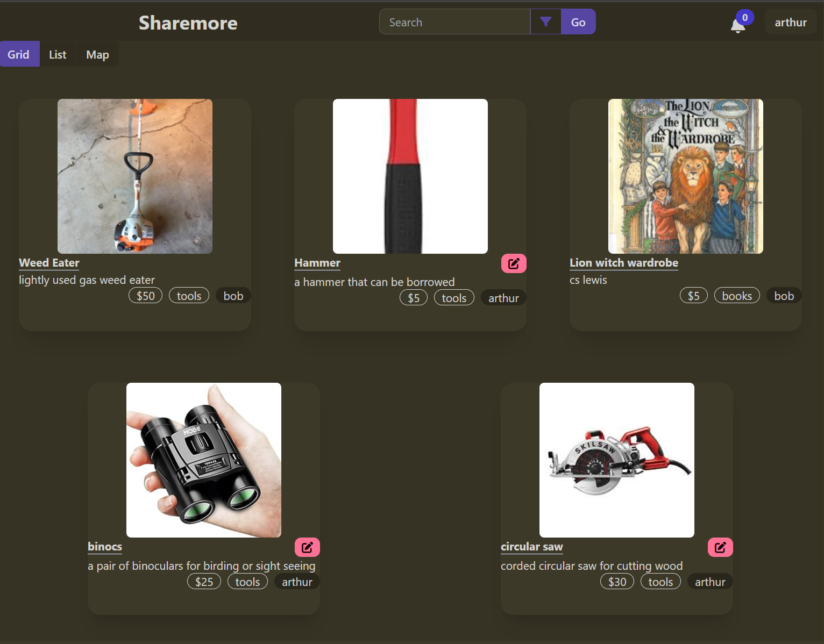This screenshot has height=644, width=824.
Task: Click the tools tag on Hammer card
Action: (454, 298)
